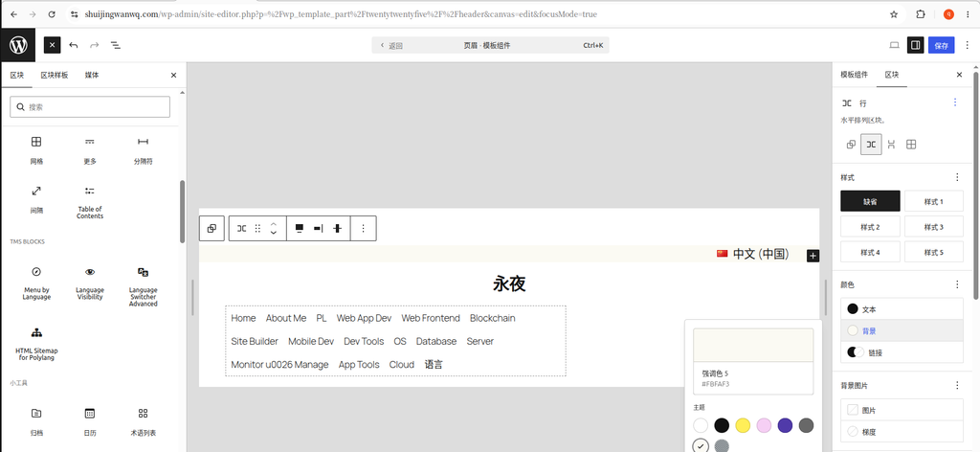Viewport: 980px width, 452px height.
Task: Click the 中文 (中国) language switcher
Action: pyautogui.click(x=752, y=254)
